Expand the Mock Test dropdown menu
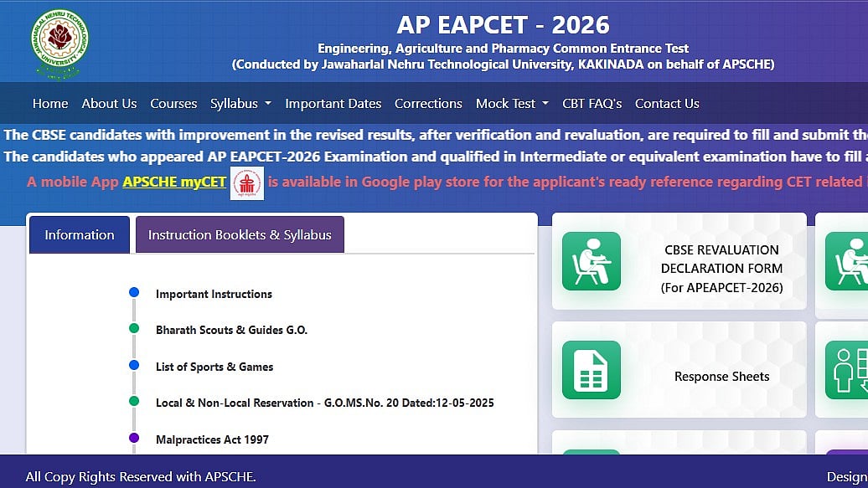868x488 pixels. pos(512,104)
